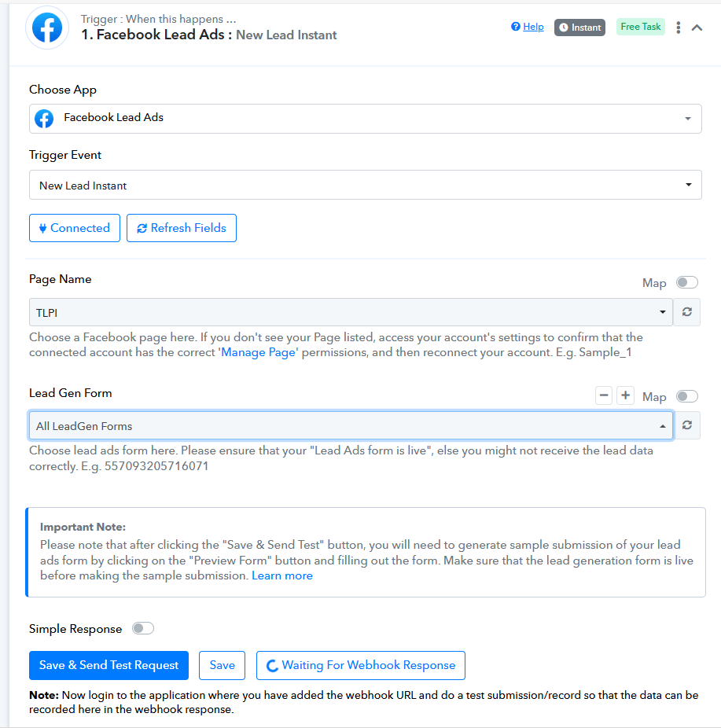Refresh the Page Name list icon
This screenshot has height=728, width=721.
[x=687, y=312]
